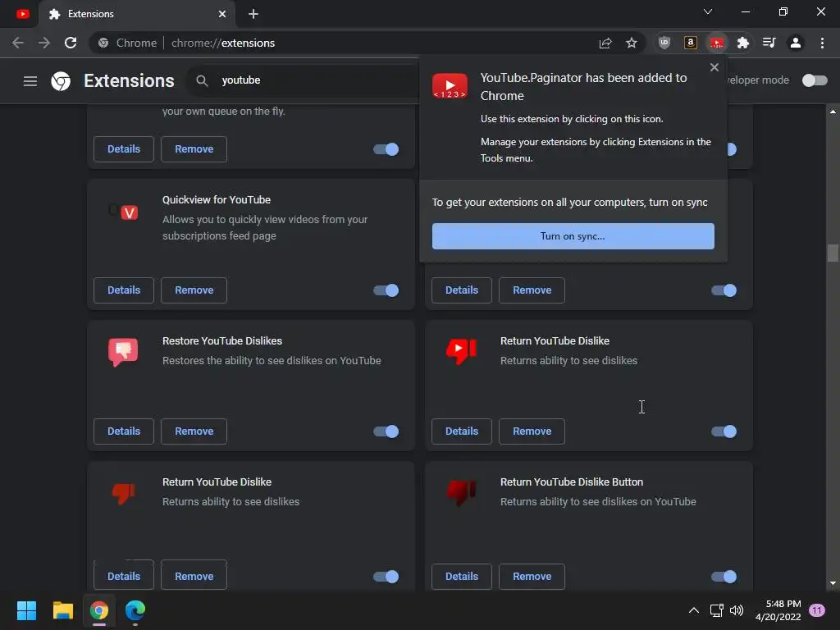Open Chrome three-dot menu
Screen dimensions: 840x630
[x=822, y=43]
